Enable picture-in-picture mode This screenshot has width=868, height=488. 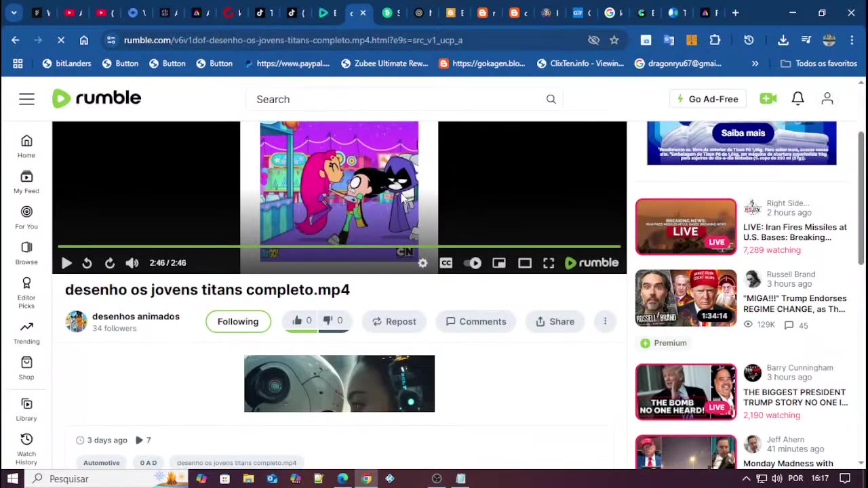tap(499, 263)
